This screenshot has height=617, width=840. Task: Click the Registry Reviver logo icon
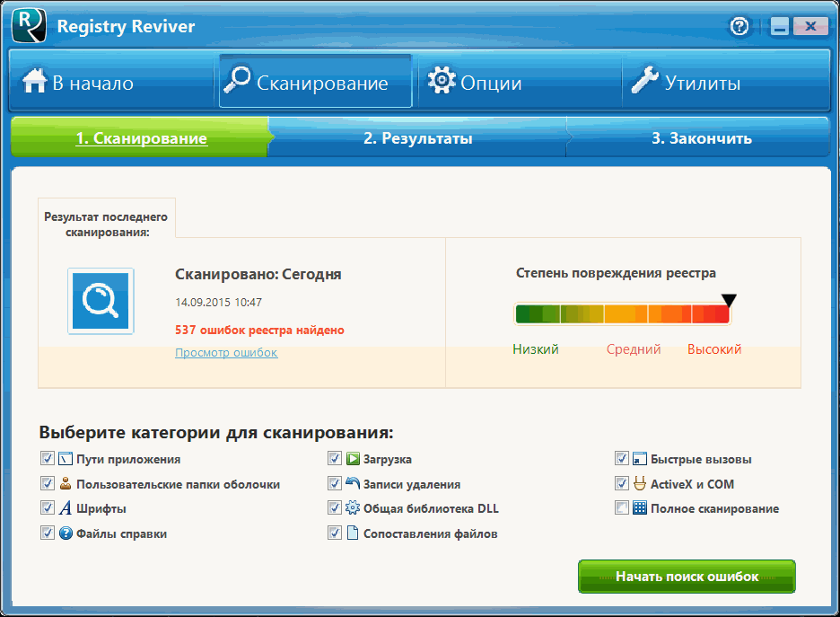click(29, 25)
